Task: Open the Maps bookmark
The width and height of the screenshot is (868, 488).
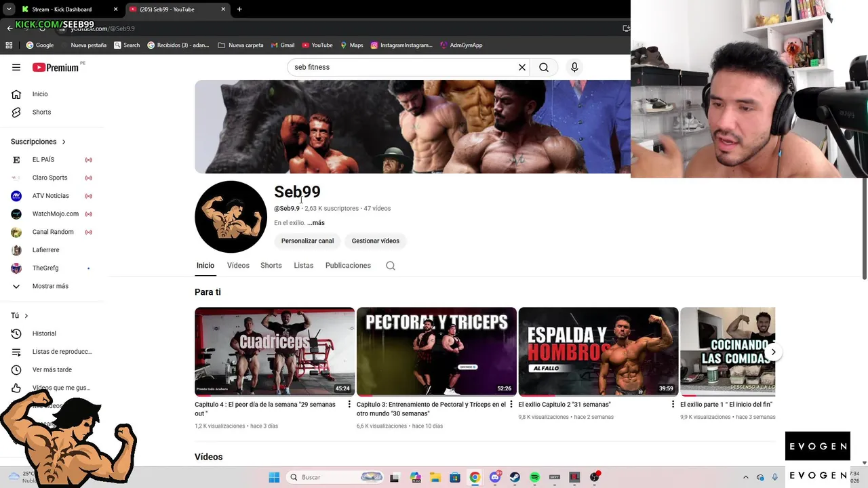Action: 352,45
